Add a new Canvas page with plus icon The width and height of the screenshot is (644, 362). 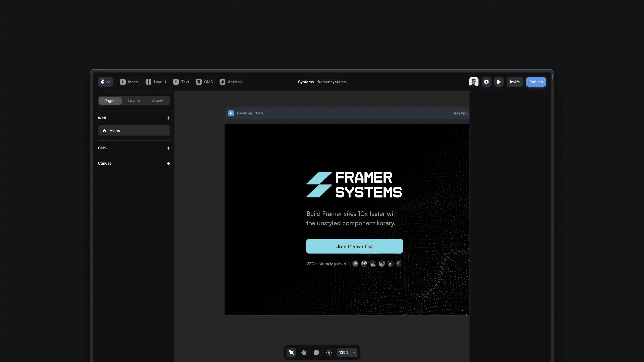(x=169, y=163)
